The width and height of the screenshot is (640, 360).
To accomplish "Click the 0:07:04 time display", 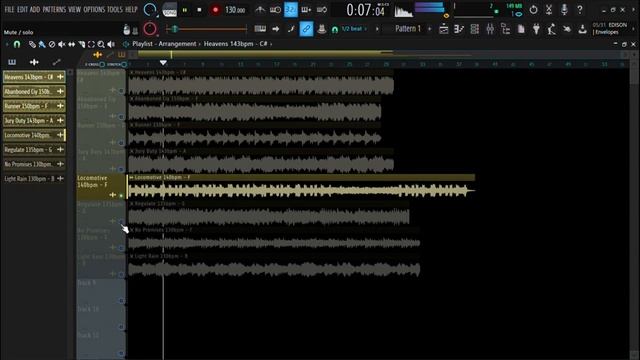I will click(x=365, y=10).
